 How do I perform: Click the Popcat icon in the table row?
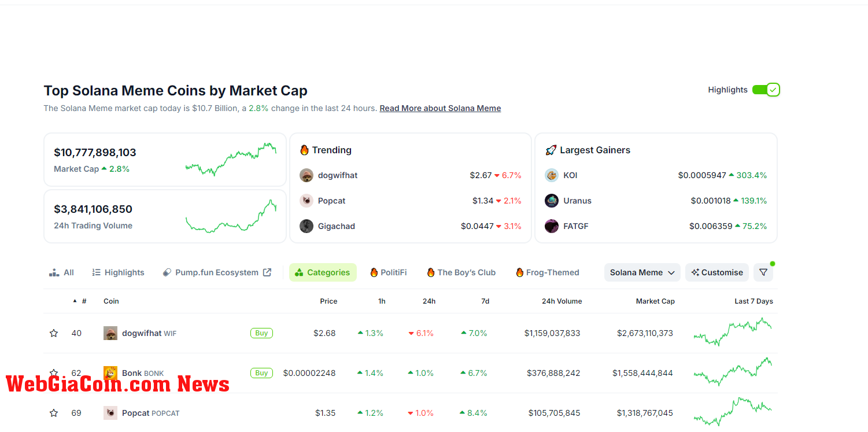click(x=110, y=413)
